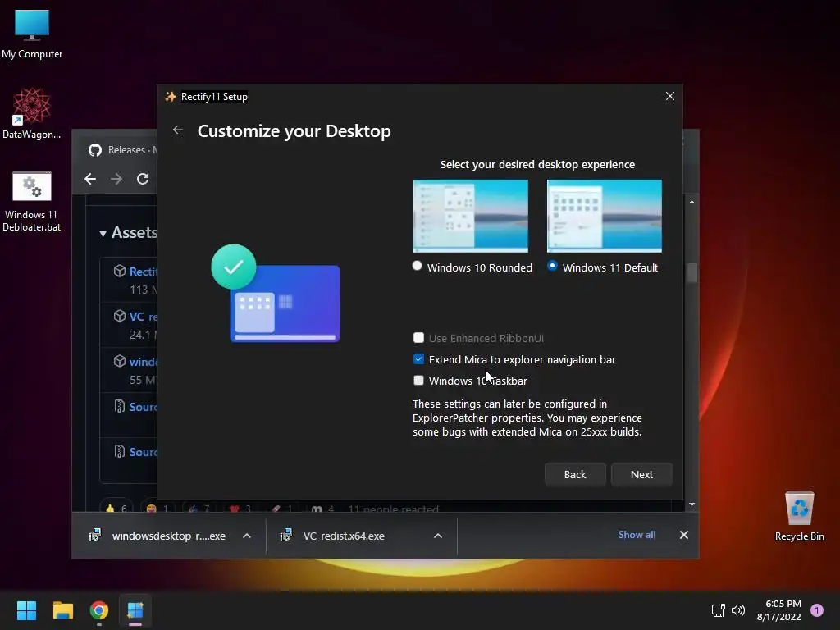The image size is (840, 630).
Task: Open the clock and date flyout
Action: [x=779, y=610]
